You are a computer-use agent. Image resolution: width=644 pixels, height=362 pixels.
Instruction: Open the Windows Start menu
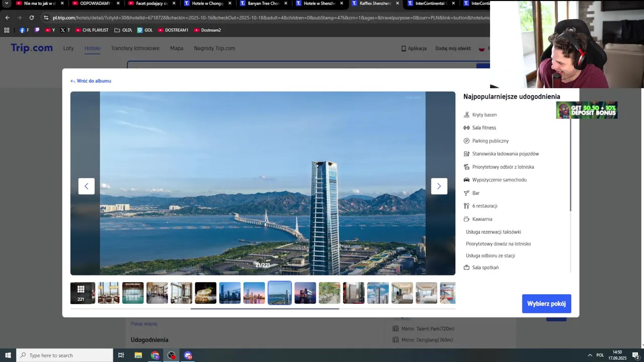pyautogui.click(x=8, y=355)
